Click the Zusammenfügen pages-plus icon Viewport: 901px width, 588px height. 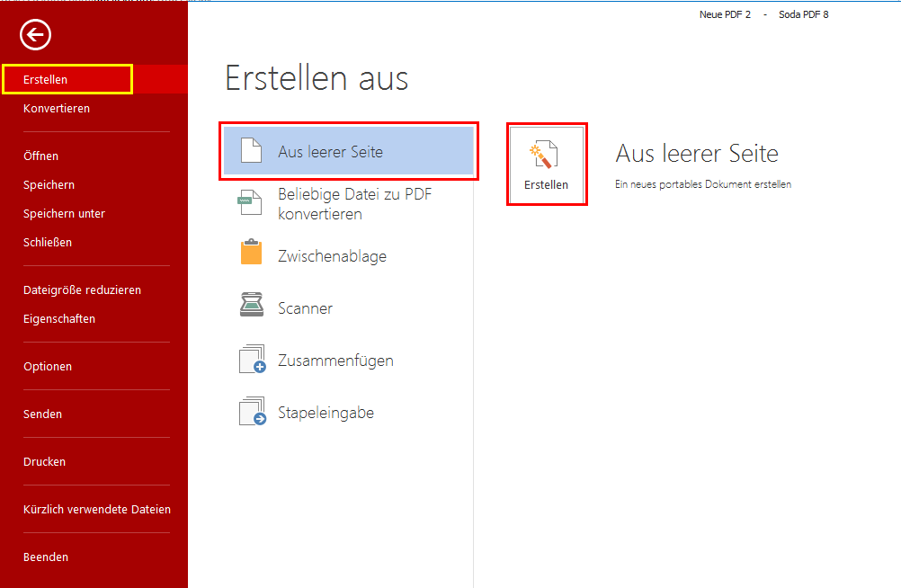[x=252, y=360]
